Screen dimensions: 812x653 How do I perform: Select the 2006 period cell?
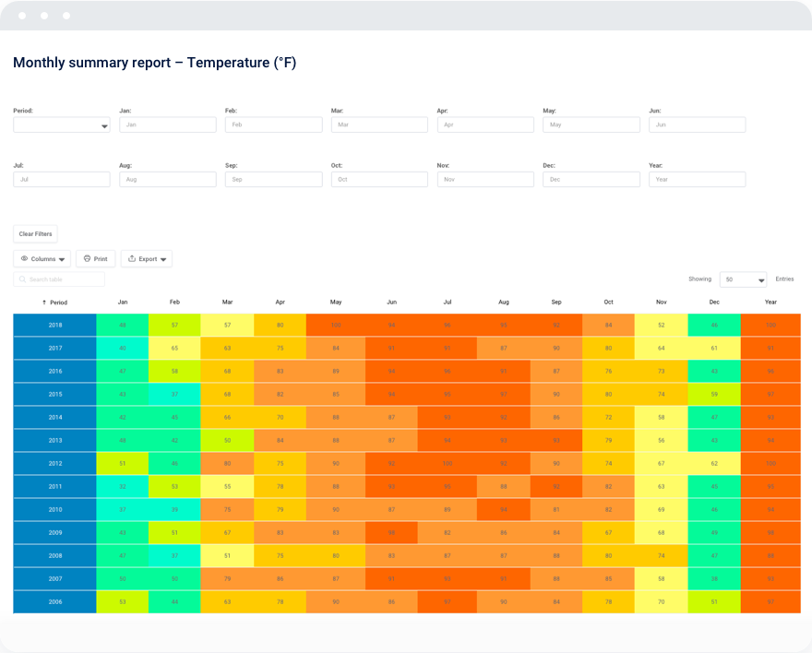coord(54,601)
